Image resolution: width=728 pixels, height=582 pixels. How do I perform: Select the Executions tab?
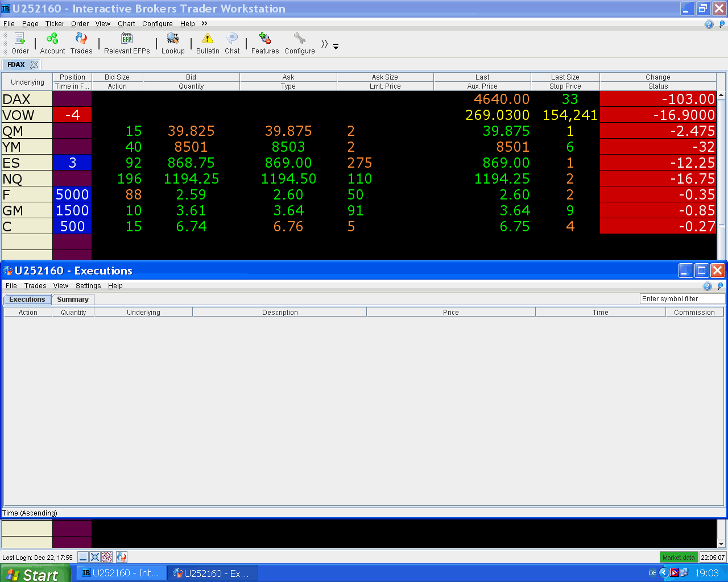point(27,300)
